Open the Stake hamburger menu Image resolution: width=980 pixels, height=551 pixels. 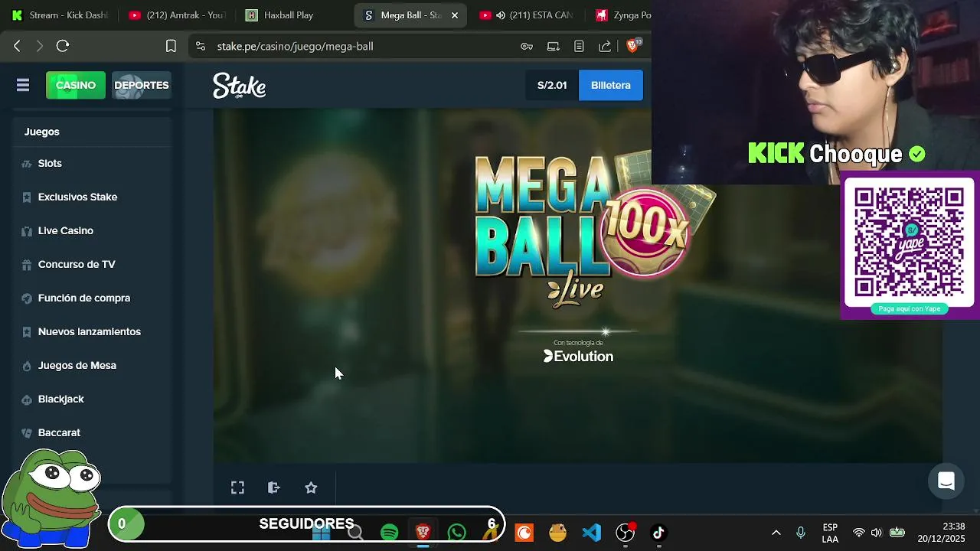click(23, 85)
